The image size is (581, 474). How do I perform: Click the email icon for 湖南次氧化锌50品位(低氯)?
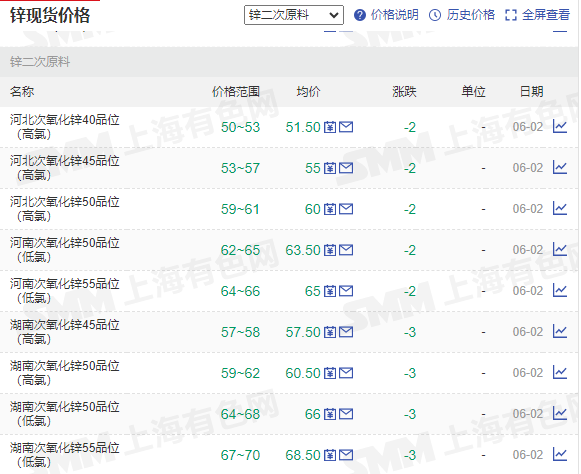coord(346,414)
